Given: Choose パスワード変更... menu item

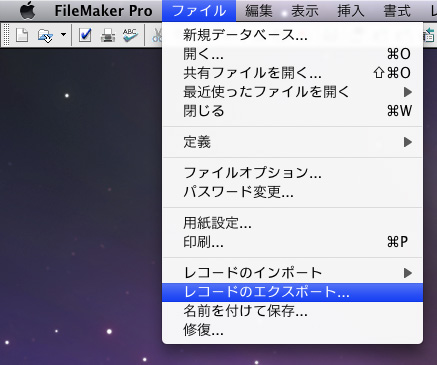Looking at the screenshot, I should click(x=292, y=192).
